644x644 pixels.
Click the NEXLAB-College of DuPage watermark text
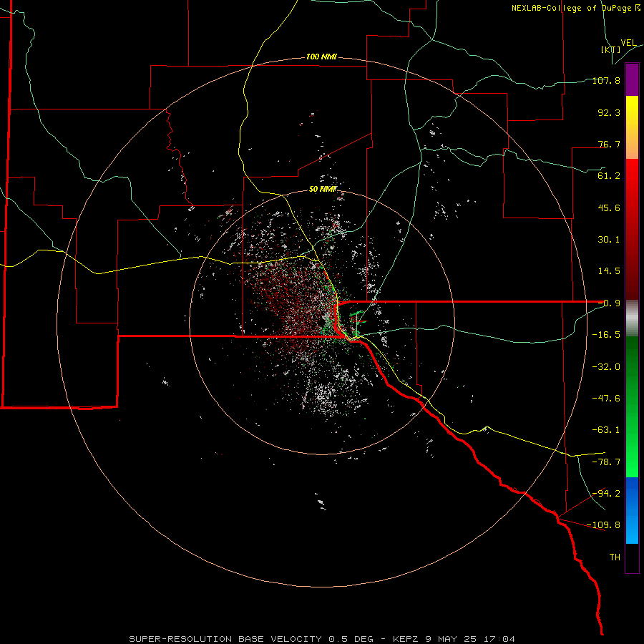[x=575, y=8]
